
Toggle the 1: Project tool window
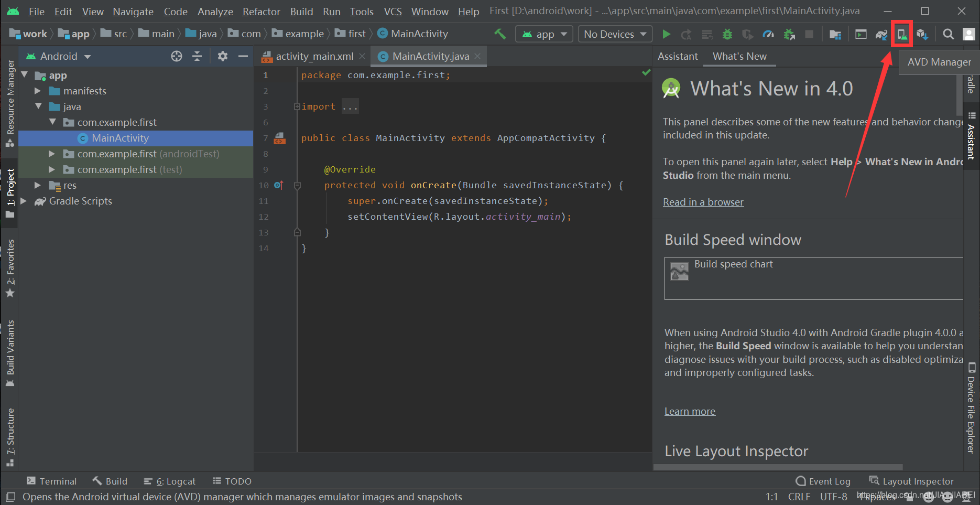(10, 192)
